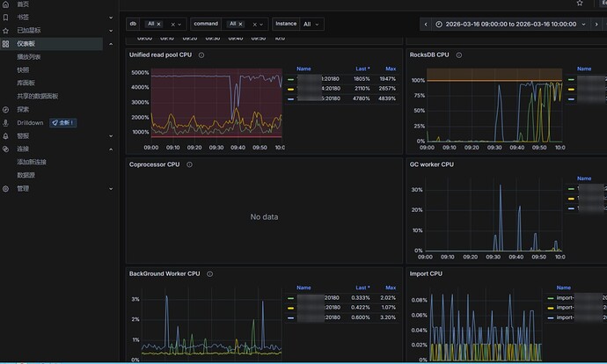Collapse the 仪表板 section chevron
Viewport: 607px width, 364px height.
[x=111, y=44]
